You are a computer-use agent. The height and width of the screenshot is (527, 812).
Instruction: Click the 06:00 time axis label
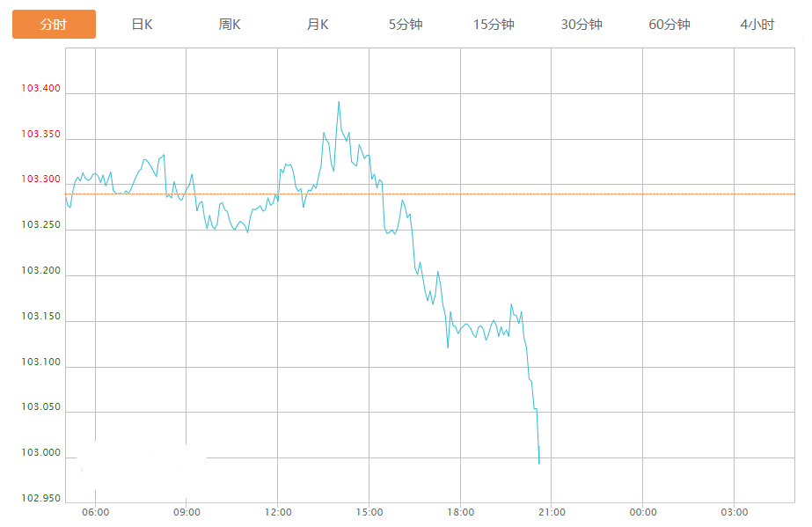click(95, 512)
